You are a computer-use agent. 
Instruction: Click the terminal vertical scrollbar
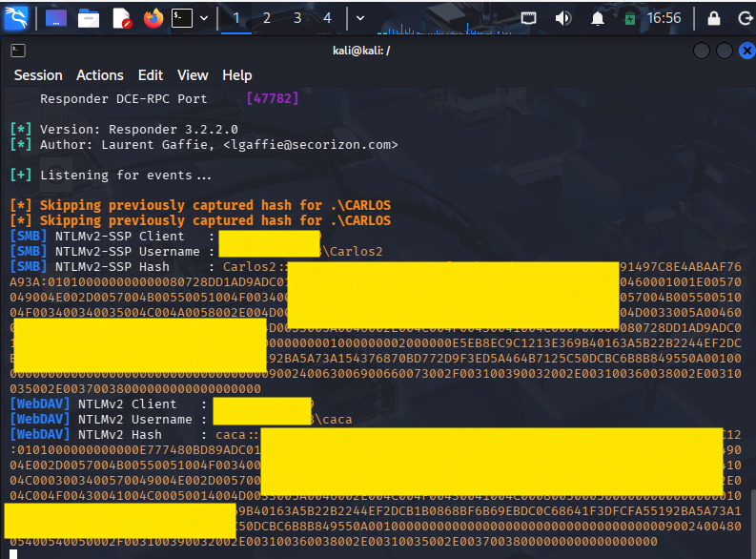(752, 525)
